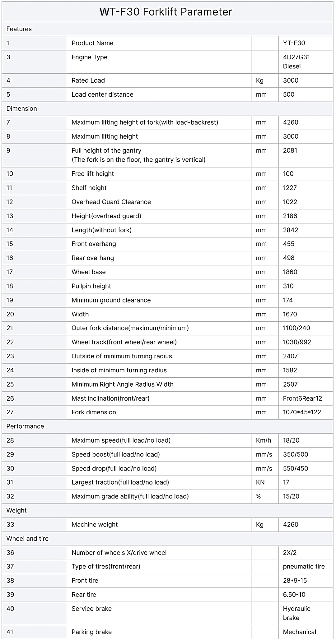
Task: Select the Machine weight 4260 value
Action: tap(291, 525)
